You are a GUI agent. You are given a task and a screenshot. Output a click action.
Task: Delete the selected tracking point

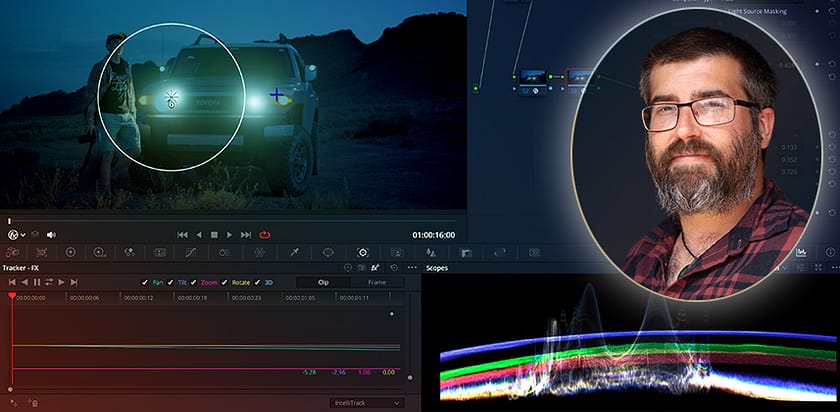[x=33, y=402]
